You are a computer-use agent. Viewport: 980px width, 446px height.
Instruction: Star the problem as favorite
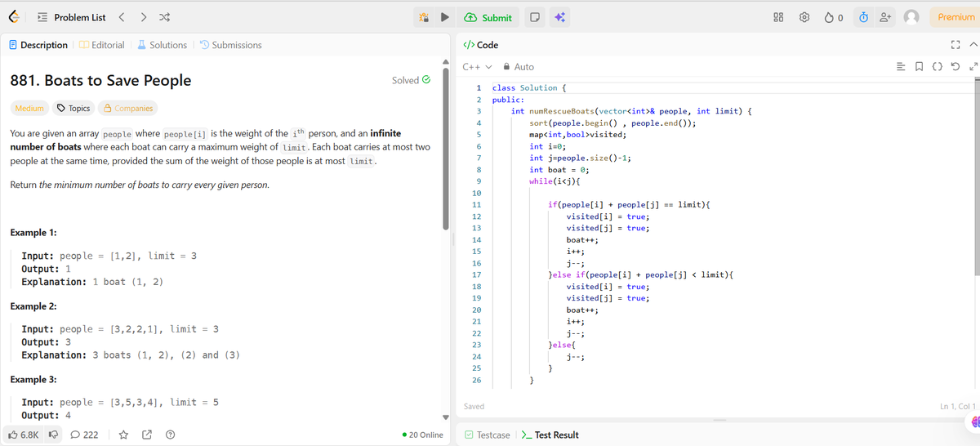click(x=124, y=435)
